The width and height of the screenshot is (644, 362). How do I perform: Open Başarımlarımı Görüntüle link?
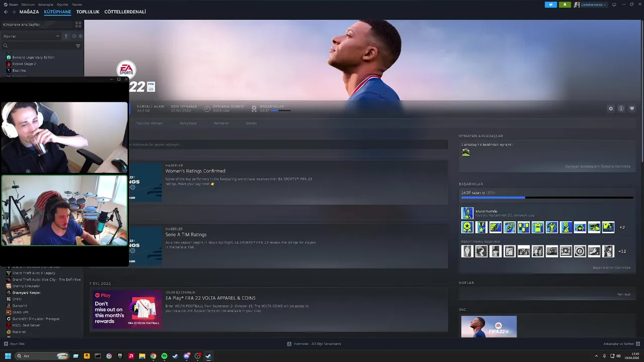tap(611, 267)
